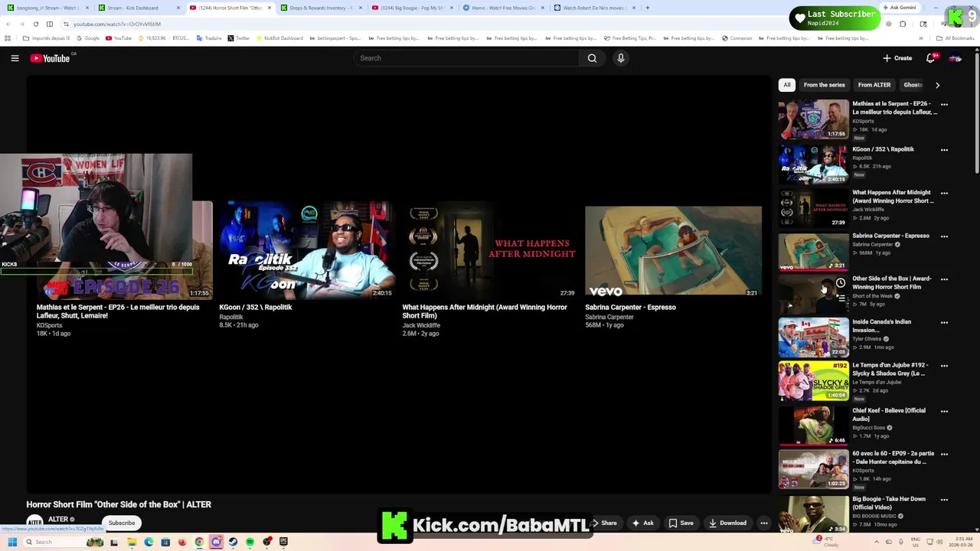Start voice search with the microphone icon
This screenshot has height=551, width=980.
621,58
